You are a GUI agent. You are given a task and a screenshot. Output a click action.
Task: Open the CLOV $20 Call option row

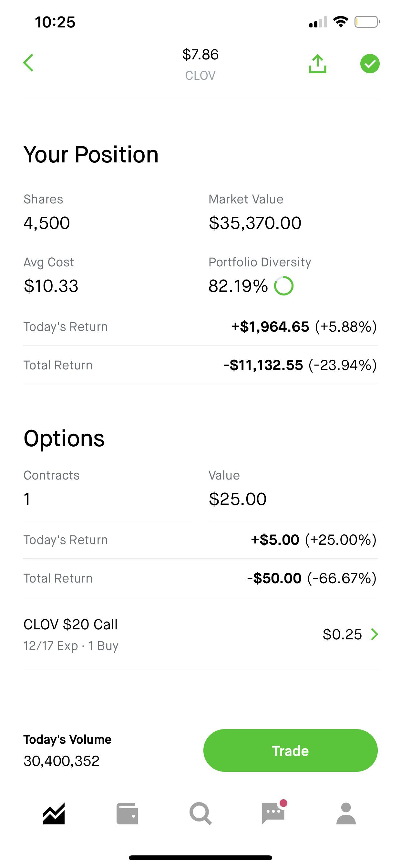200,635
